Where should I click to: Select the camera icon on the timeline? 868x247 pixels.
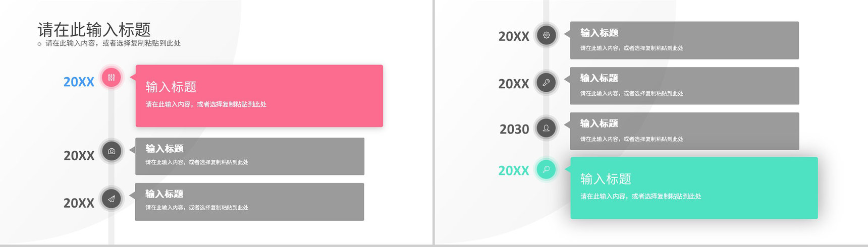[112, 151]
